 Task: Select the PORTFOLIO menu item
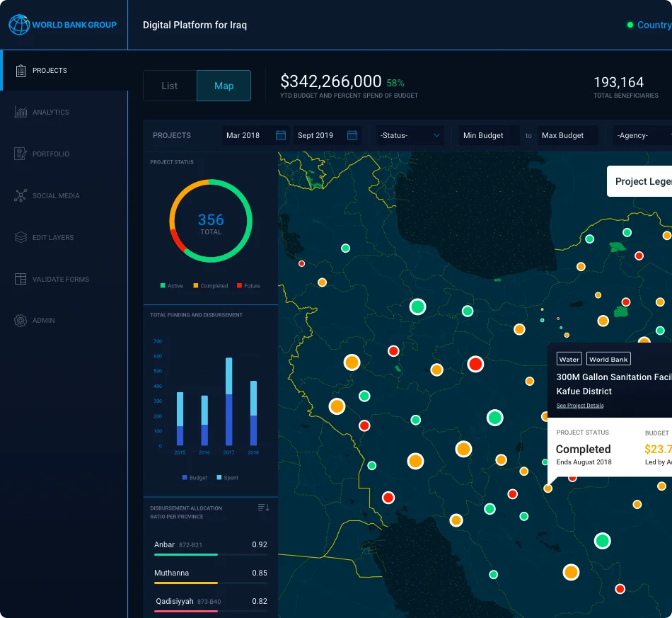pyautogui.click(x=50, y=154)
